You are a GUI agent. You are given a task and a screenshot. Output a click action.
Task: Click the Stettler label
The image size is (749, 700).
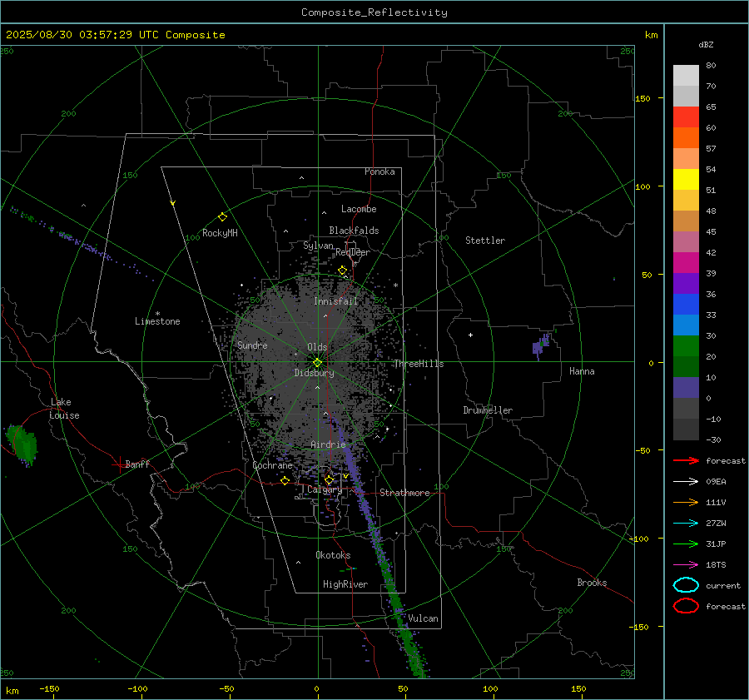click(x=485, y=241)
